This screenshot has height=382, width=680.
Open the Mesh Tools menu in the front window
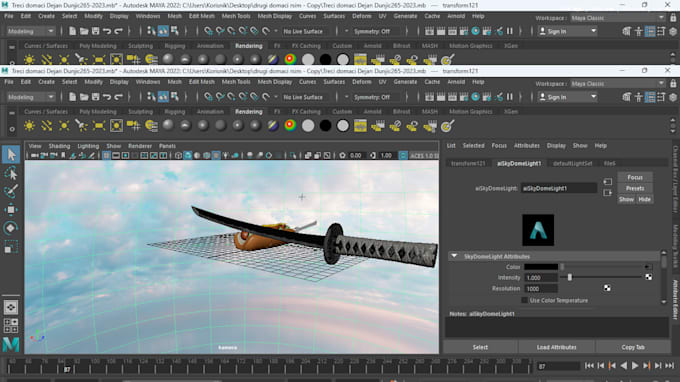pyautogui.click(x=236, y=82)
